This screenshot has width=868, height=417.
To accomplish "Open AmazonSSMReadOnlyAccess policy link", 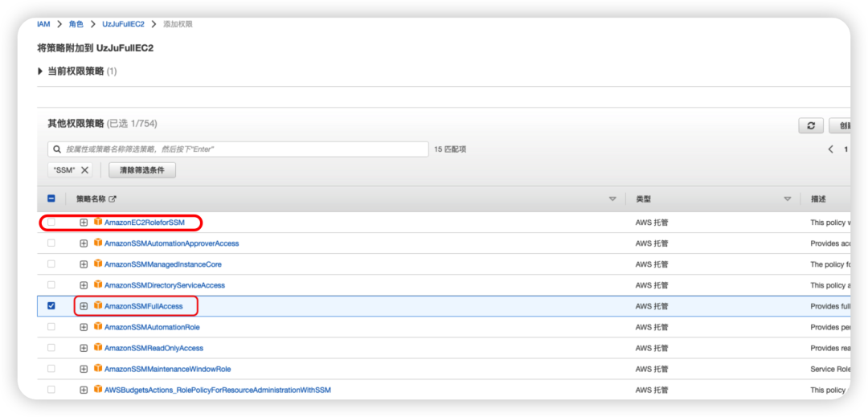I will click(x=154, y=348).
